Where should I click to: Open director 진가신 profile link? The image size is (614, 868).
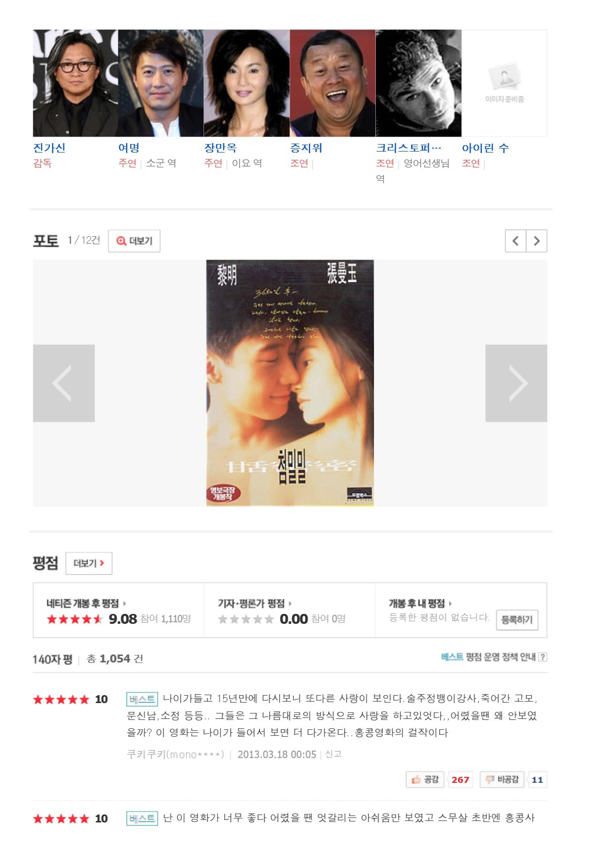(49, 148)
